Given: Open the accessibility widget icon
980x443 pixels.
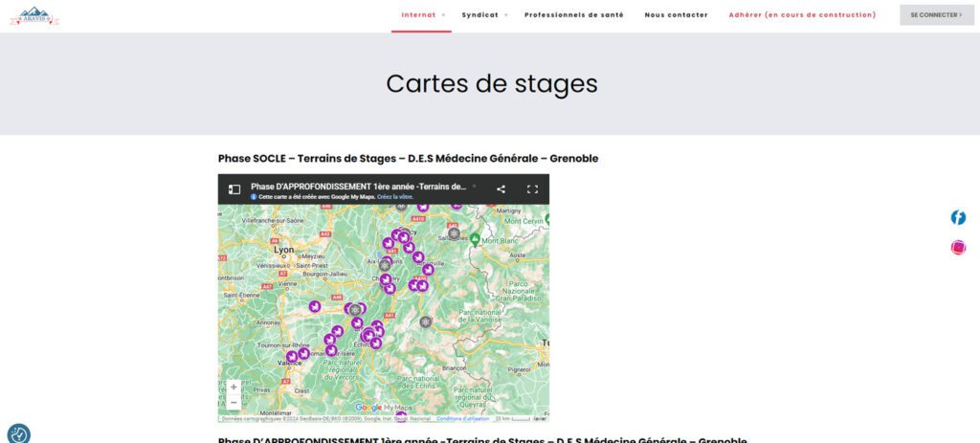Looking at the screenshot, I should (x=19, y=433).
